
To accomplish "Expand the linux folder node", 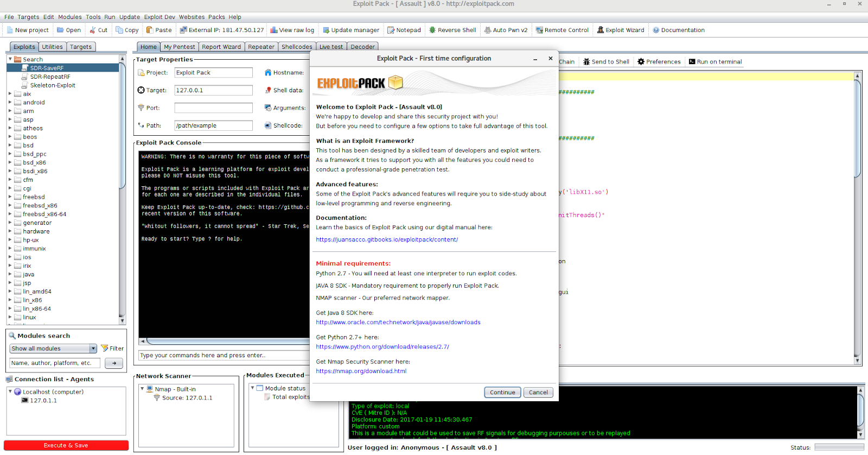I will tap(10, 317).
